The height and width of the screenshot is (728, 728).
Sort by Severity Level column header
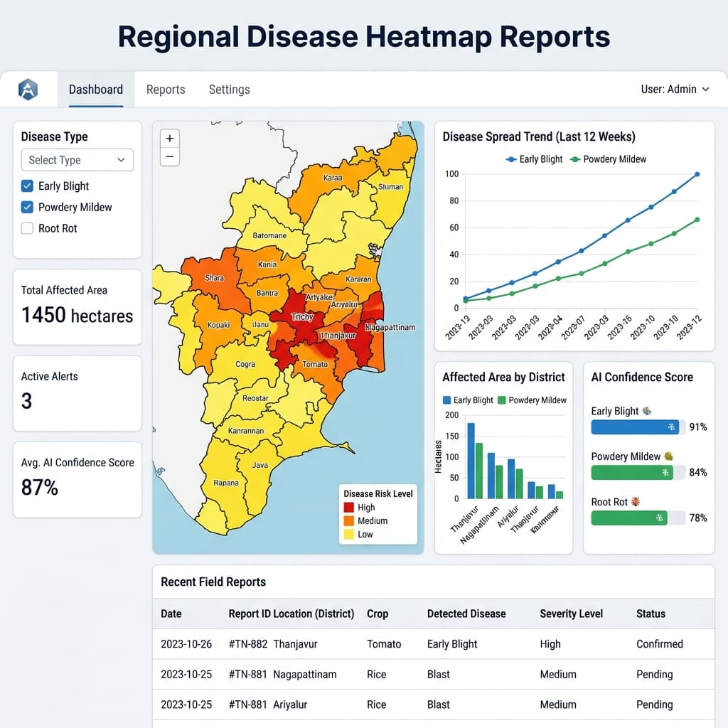pyautogui.click(x=571, y=614)
